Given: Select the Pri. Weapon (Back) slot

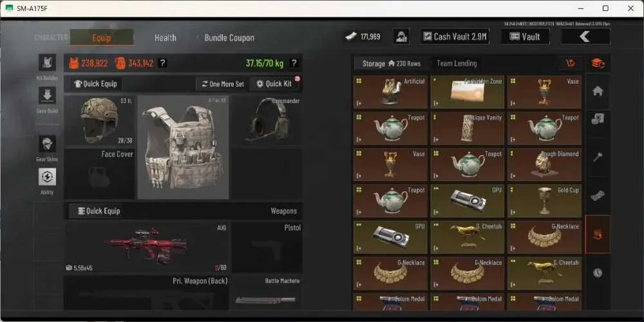Looking at the screenshot, I should (x=147, y=292).
